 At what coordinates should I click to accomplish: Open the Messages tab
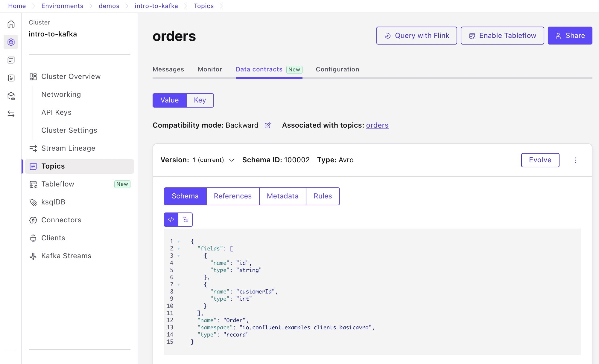(x=168, y=69)
